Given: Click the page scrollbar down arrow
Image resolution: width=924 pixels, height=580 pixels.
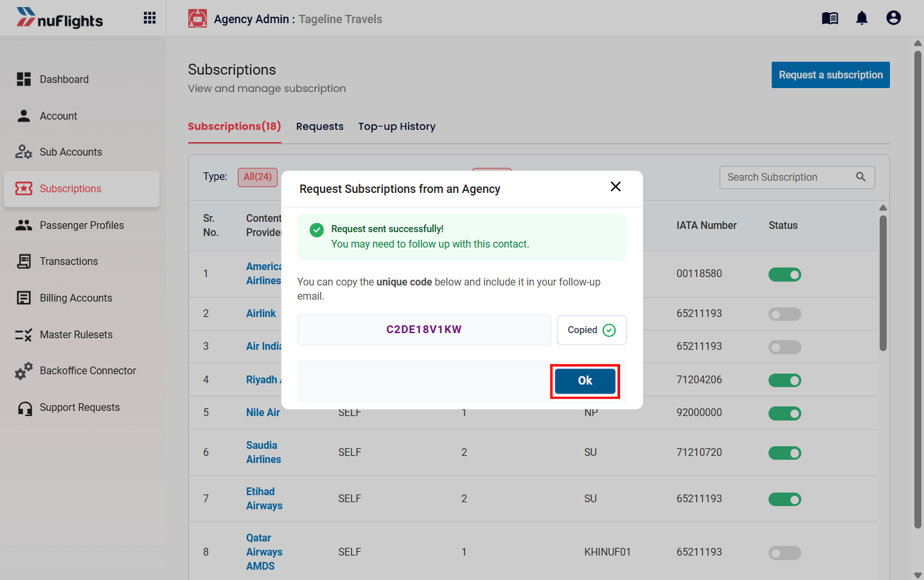Looking at the screenshot, I should pos(918,575).
